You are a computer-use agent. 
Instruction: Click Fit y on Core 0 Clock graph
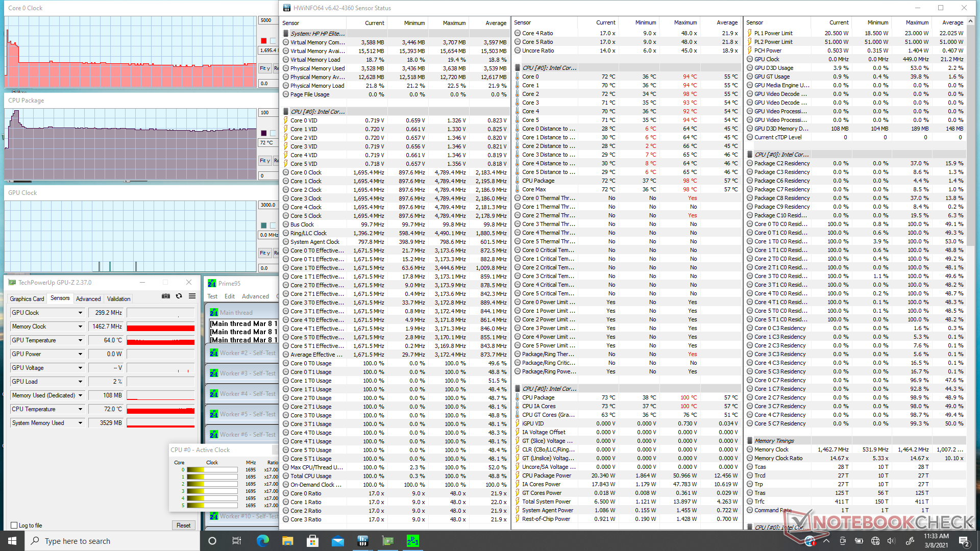264,68
